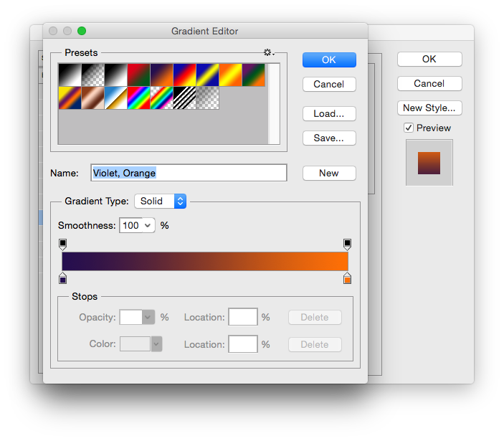Select the Chrome gradient preset
504x441 pixels.
tap(115, 98)
